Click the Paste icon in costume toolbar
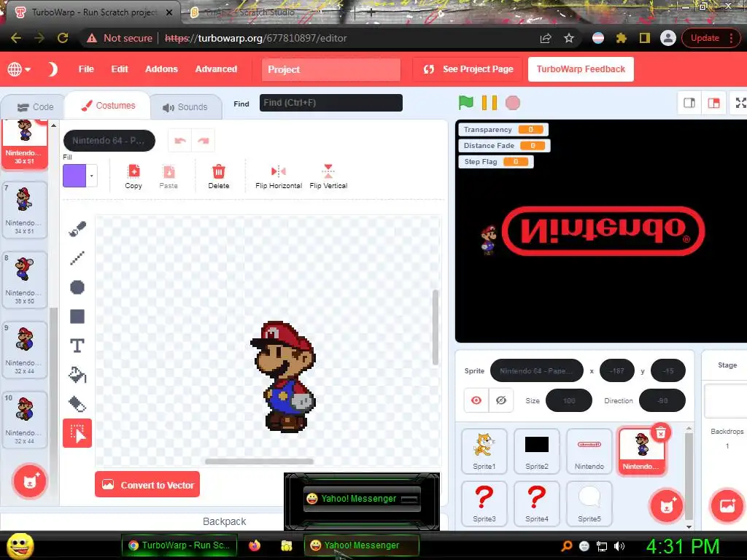 pyautogui.click(x=169, y=176)
